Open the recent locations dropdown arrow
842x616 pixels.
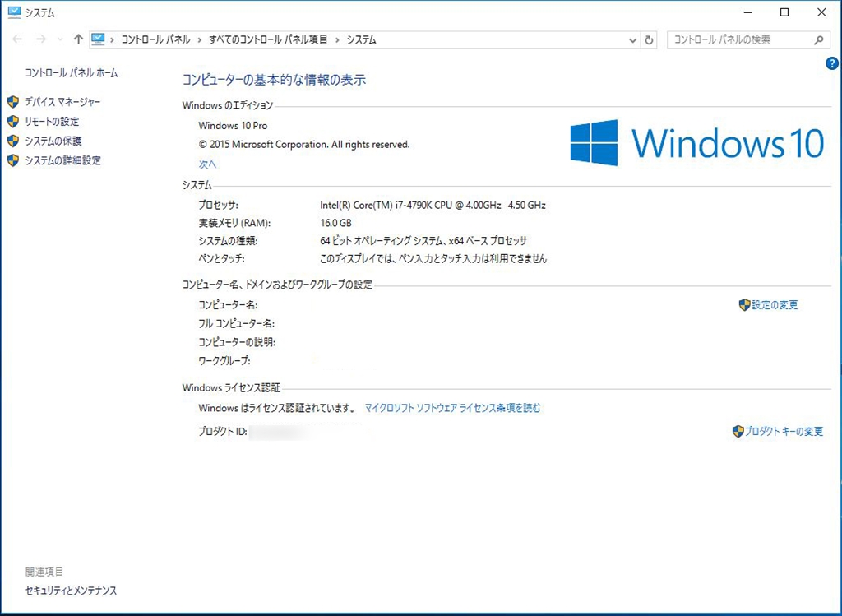(60, 39)
